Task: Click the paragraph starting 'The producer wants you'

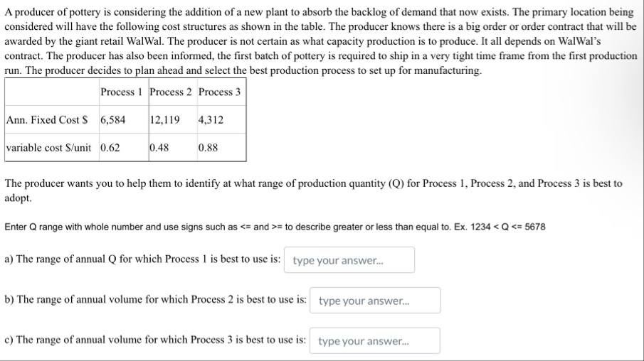Action: (x=313, y=190)
